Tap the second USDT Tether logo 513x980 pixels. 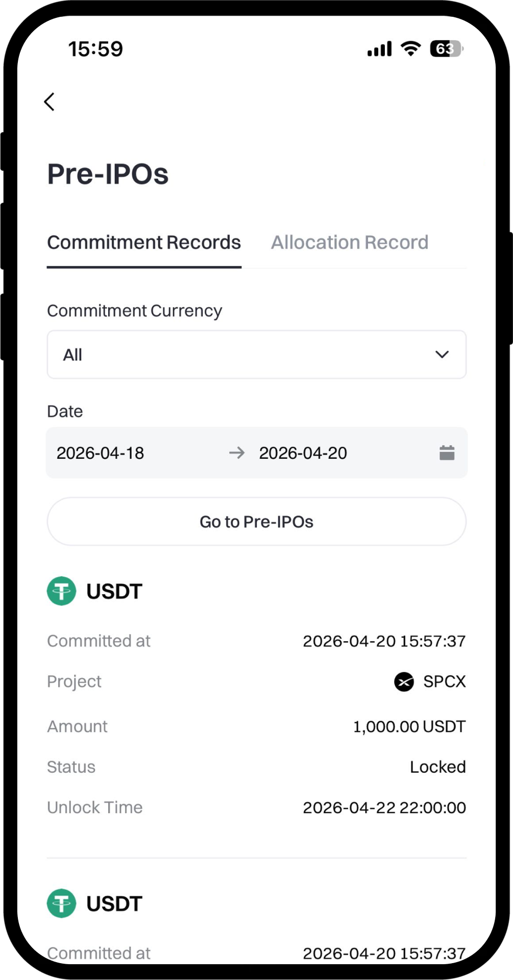coord(62,903)
